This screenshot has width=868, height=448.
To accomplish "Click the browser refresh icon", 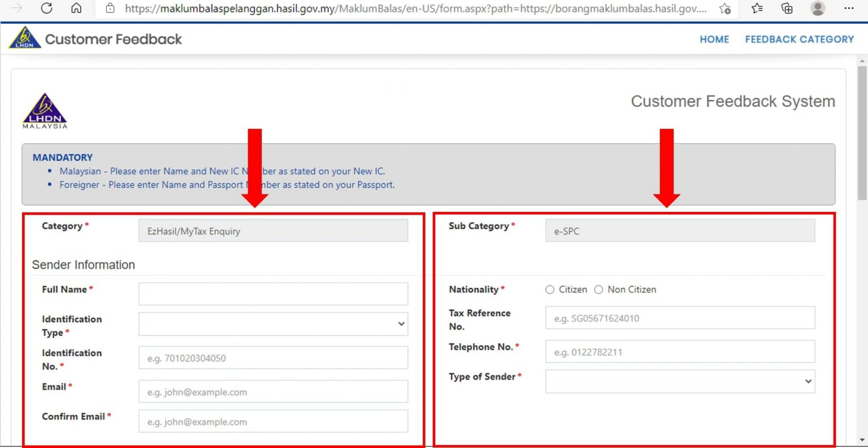I will point(47,8).
